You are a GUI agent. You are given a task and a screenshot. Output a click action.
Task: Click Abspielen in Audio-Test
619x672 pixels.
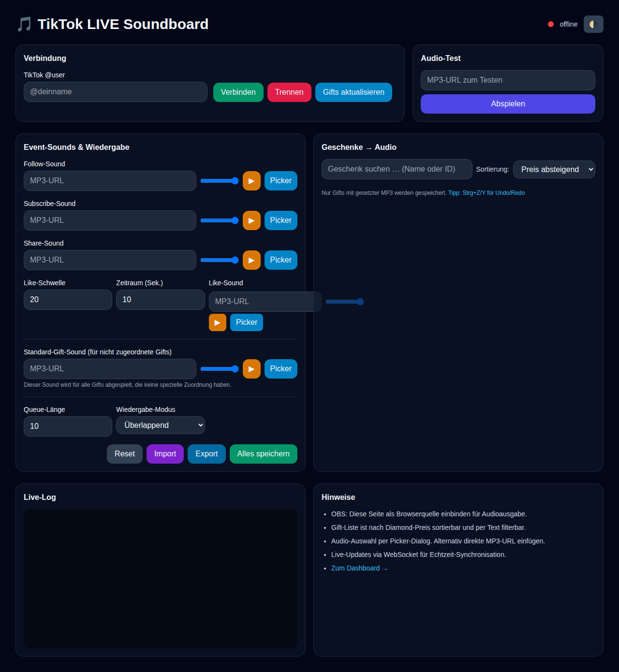pyautogui.click(x=507, y=103)
